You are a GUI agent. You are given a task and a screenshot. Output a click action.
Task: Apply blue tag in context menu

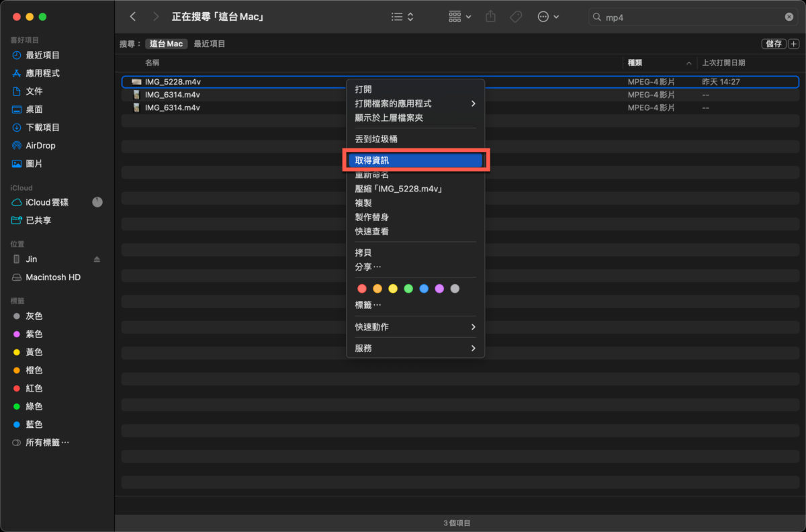(424, 289)
